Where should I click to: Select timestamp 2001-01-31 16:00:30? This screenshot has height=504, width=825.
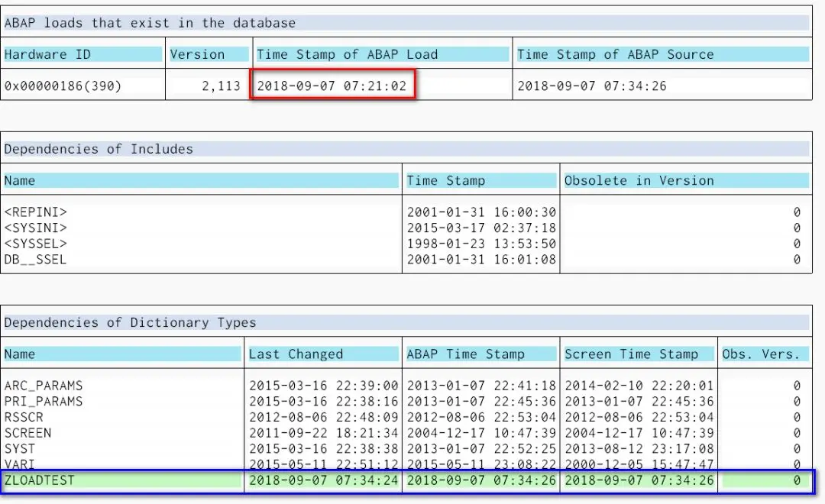click(x=481, y=212)
